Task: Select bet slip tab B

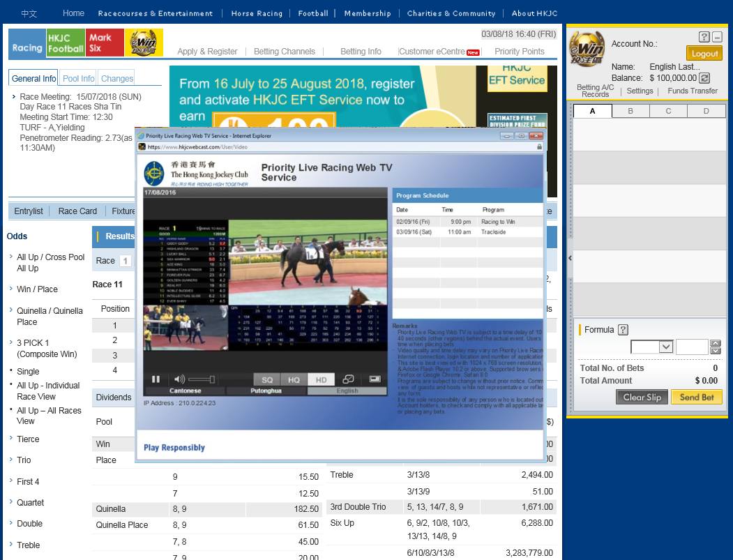Action: (630, 111)
